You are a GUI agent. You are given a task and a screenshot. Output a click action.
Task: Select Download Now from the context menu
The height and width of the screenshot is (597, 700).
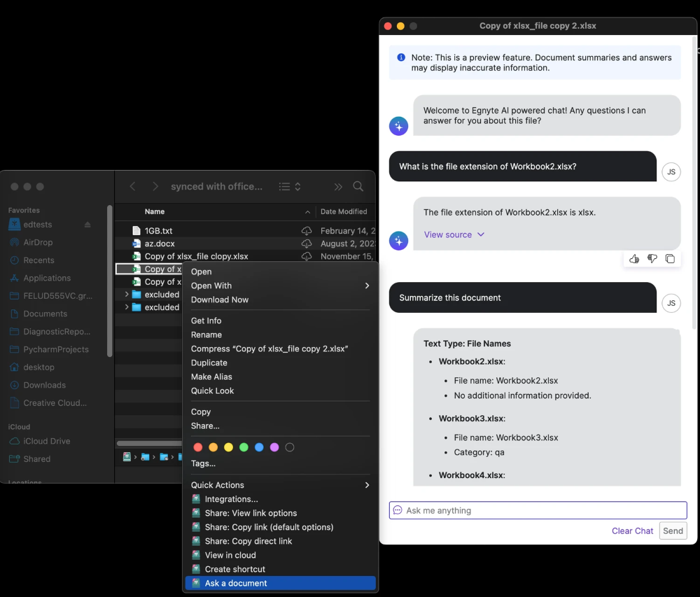click(281, 300)
